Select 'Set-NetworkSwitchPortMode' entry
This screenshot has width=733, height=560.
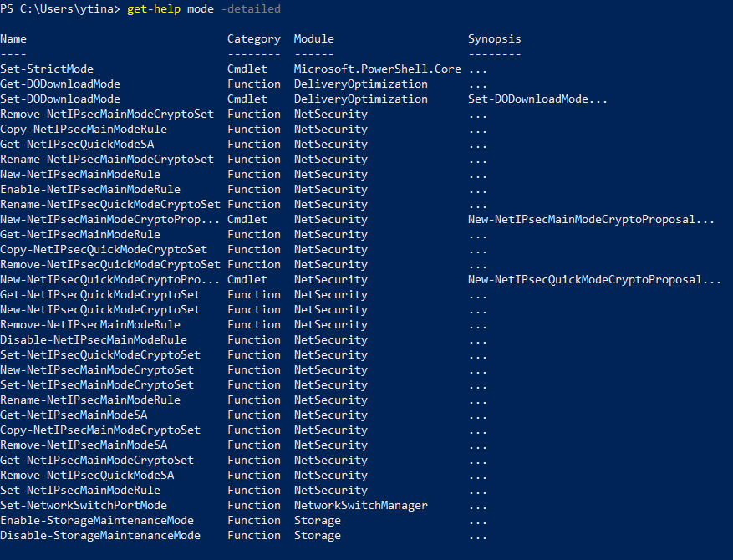pyautogui.click(x=84, y=506)
